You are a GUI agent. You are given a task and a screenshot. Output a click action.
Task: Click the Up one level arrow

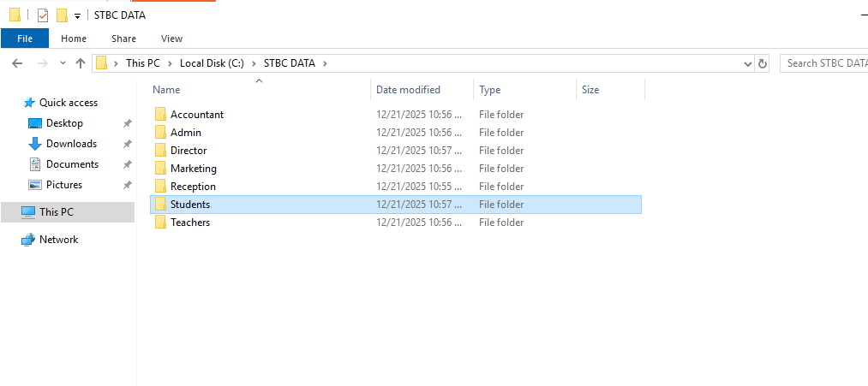point(81,63)
